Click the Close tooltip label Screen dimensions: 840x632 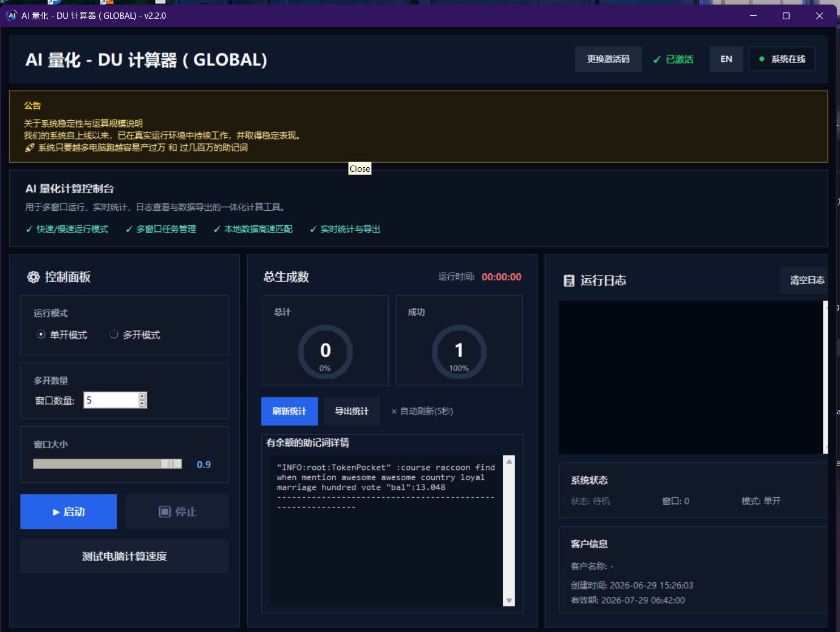[x=360, y=168]
